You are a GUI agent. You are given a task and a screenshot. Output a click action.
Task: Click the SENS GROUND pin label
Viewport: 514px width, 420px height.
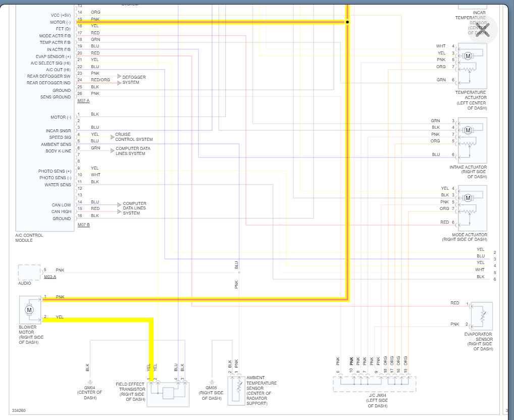click(x=56, y=97)
